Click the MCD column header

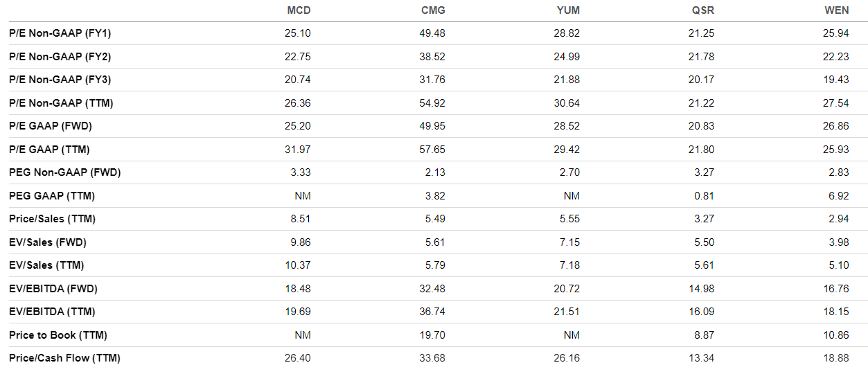click(x=299, y=10)
